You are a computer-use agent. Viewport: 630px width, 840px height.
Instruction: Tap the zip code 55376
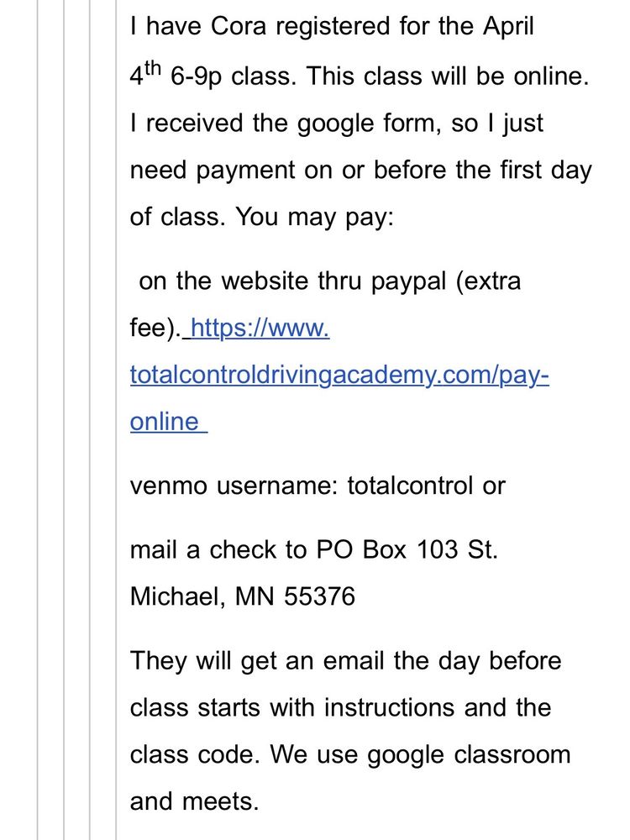point(319,596)
